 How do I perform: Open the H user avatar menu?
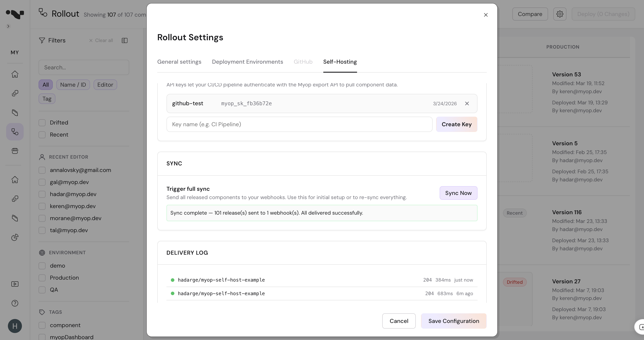coord(15,326)
